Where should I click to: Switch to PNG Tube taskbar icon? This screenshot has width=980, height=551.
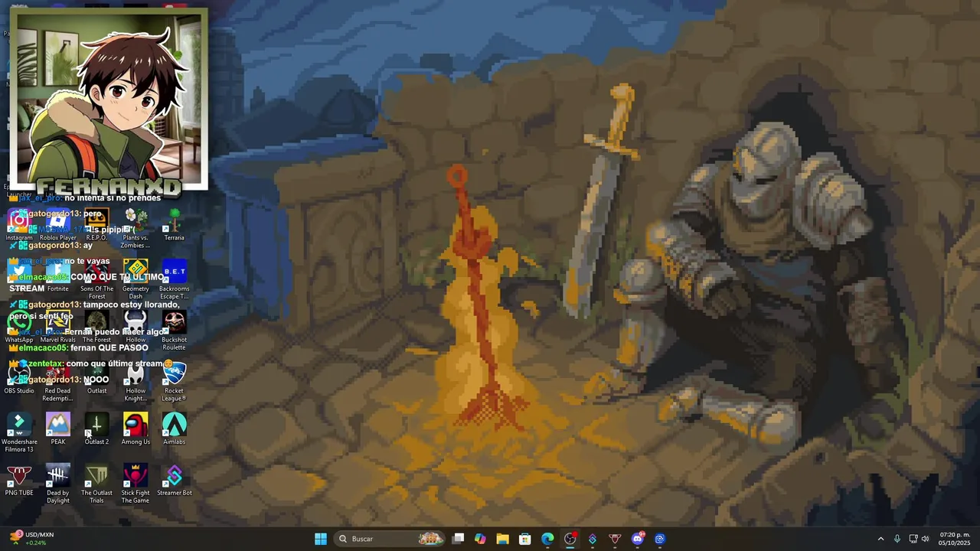[615, 539]
